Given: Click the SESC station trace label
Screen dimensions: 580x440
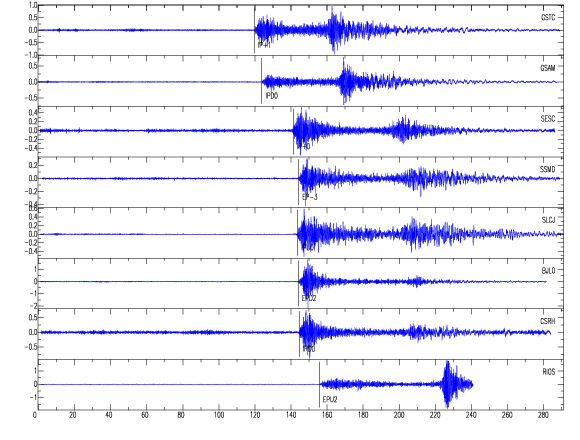Looking at the screenshot, I should coord(548,119).
